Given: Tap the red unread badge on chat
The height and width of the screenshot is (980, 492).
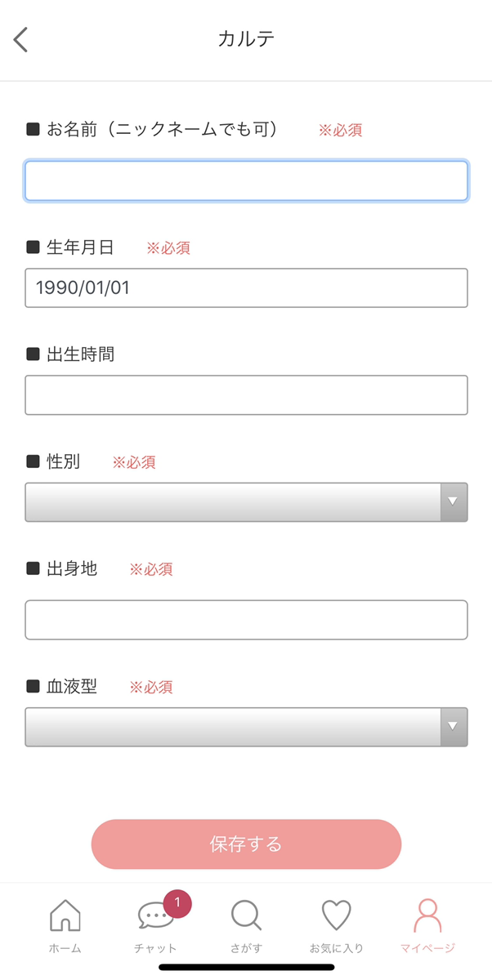Looking at the screenshot, I should 177,904.
